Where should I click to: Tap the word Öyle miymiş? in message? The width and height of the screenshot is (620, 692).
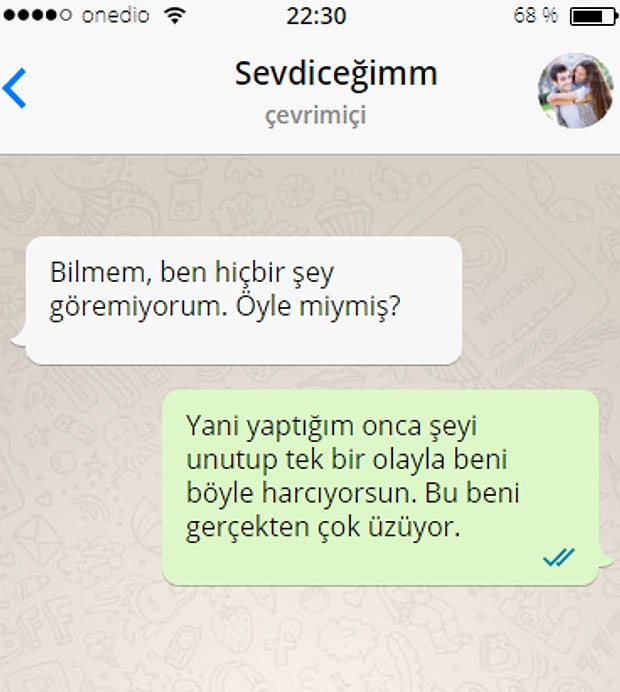tap(318, 306)
